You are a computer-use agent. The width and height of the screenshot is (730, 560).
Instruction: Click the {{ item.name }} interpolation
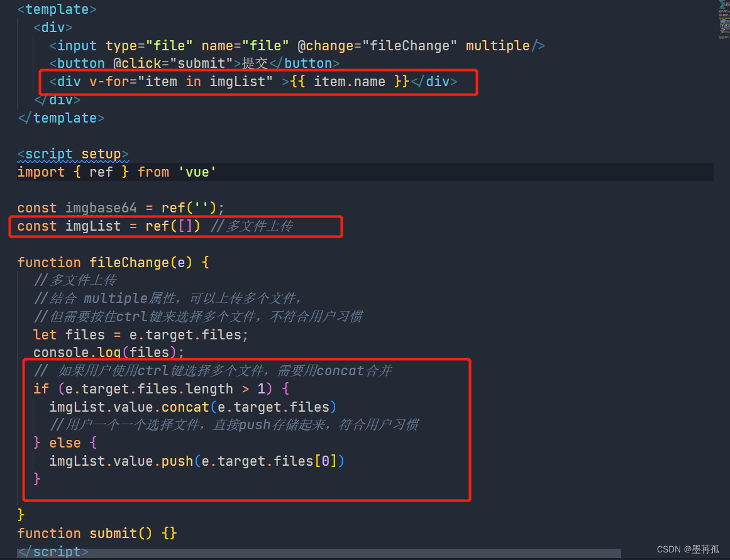[349, 82]
